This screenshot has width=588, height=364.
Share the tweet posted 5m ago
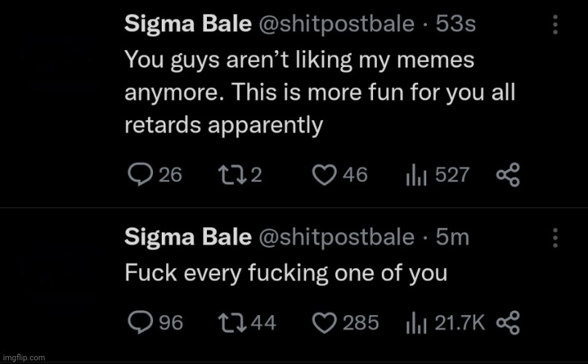507,322
